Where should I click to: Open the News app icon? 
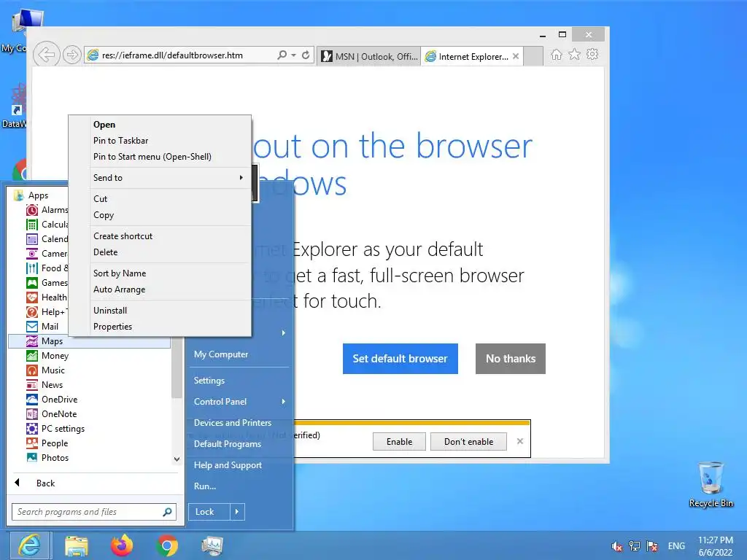click(x=32, y=385)
